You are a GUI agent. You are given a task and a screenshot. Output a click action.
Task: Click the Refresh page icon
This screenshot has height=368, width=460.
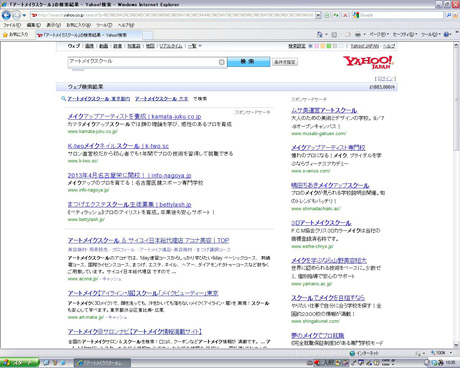click(336, 15)
